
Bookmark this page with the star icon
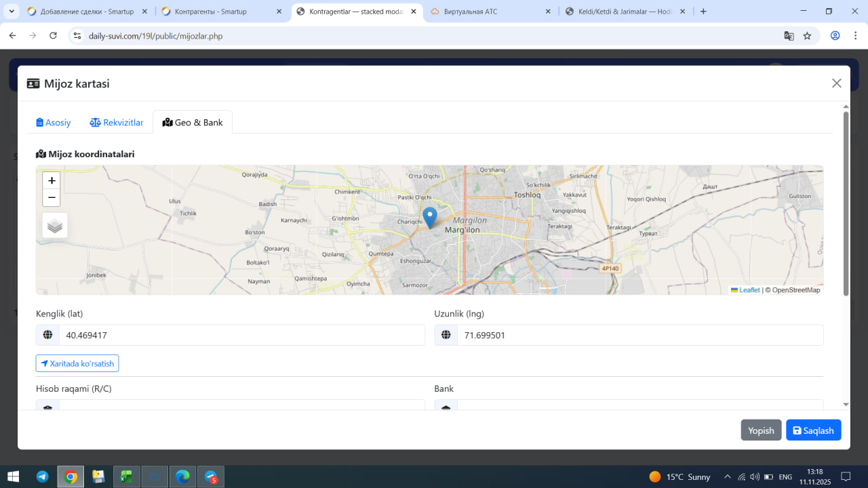tap(807, 36)
